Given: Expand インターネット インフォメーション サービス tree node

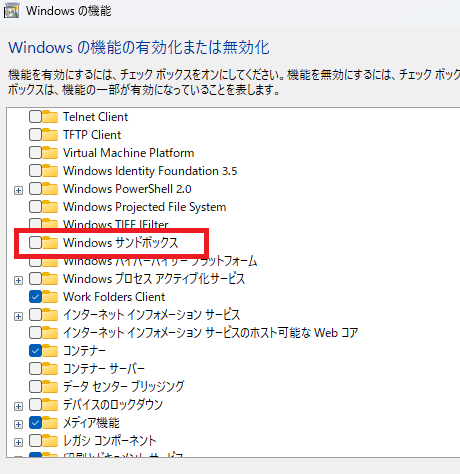Looking at the screenshot, I should tap(18, 317).
